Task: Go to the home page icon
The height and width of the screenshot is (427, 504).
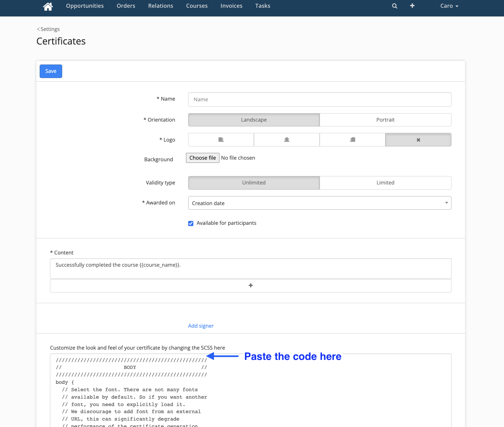Action: tap(48, 6)
